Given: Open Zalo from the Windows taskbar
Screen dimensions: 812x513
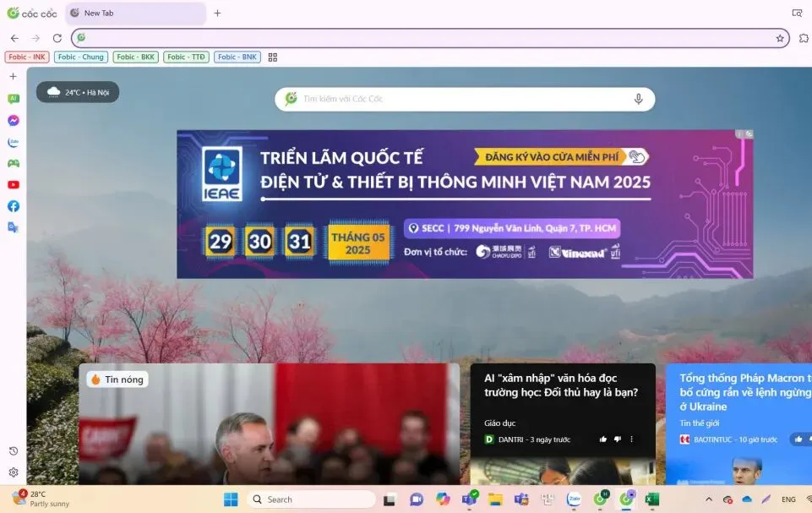Looking at the screenshot, I should (574, 499).
